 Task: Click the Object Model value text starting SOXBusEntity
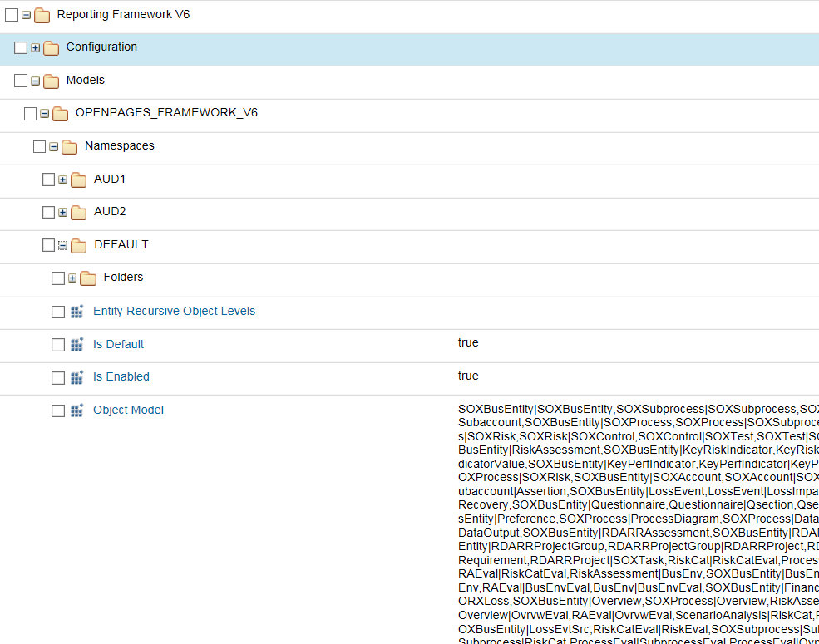pos(639,524)
